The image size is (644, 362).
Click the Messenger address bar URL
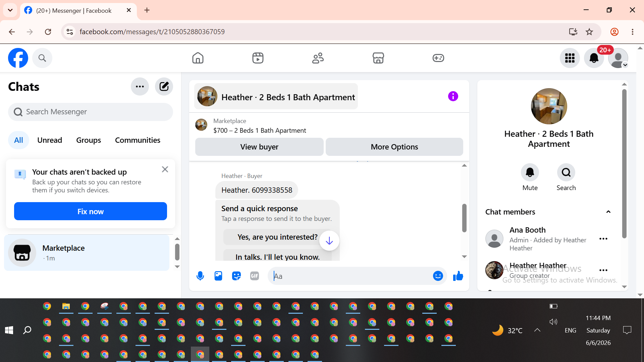[x=152, y=32]
